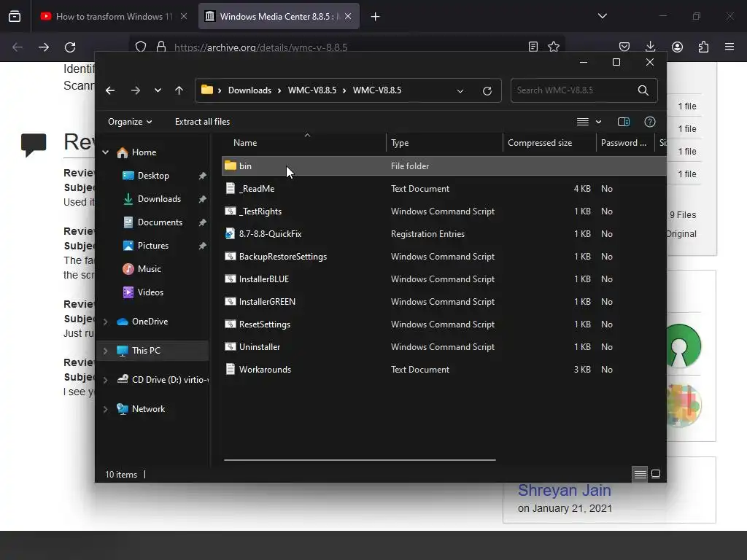Select Workarounds text document

444,370
